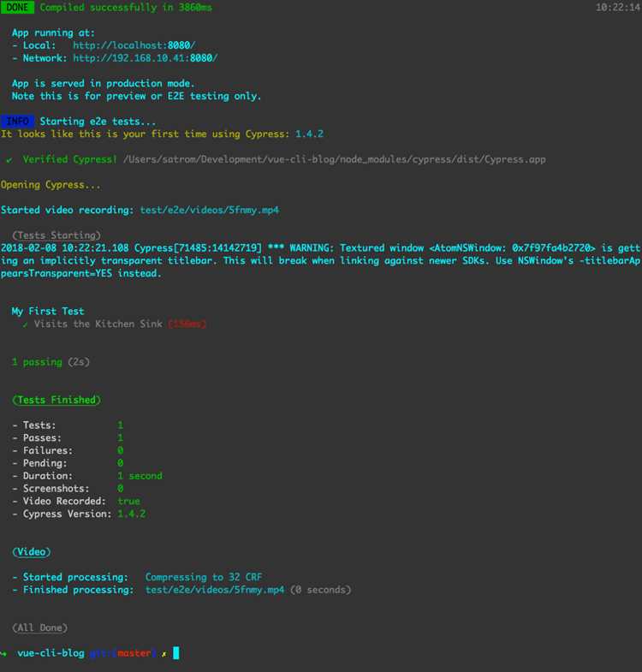Click the prompt arrow icon
642x672 pixels.
point(4,653)
